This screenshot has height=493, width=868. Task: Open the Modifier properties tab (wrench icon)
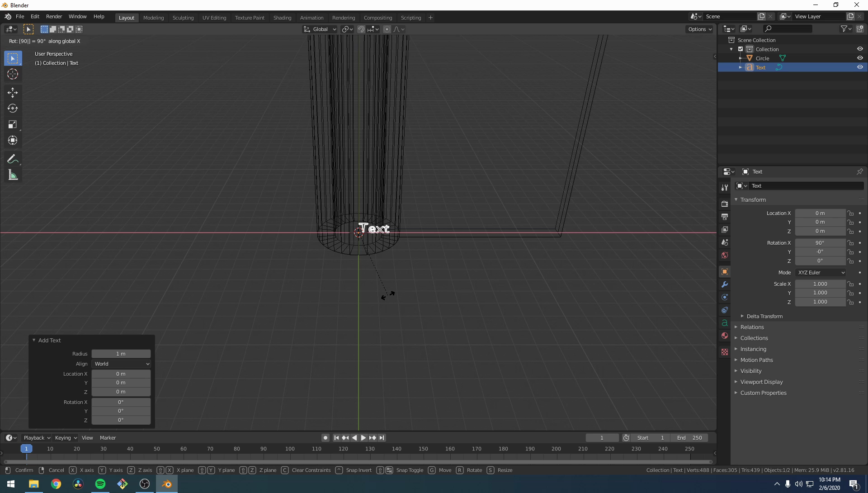coord(725,284)
